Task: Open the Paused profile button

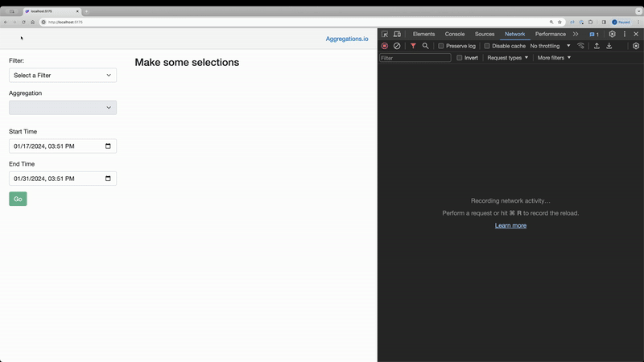Action: tap(621, 23)
